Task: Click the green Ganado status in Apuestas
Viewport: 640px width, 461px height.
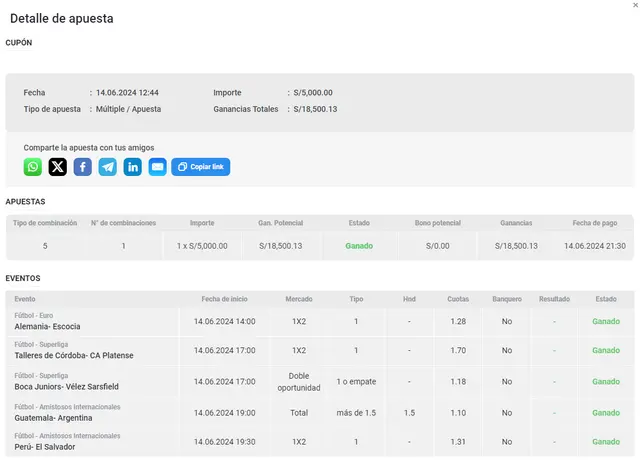Action: click(359, 246)
